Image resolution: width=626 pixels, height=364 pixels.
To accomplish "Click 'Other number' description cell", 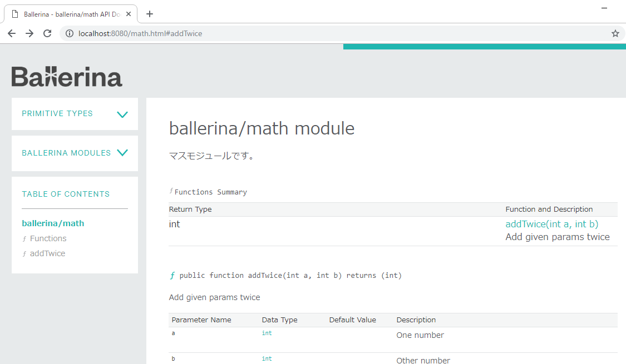I will (423, 360).
